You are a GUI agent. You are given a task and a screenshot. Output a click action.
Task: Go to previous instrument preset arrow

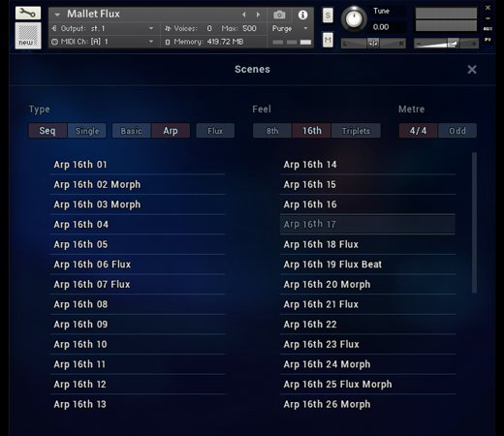tap(244, 15)
